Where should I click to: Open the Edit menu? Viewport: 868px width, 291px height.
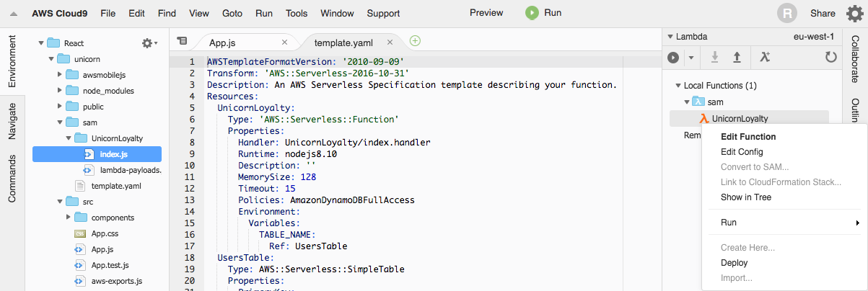click(x=136, y=13)
